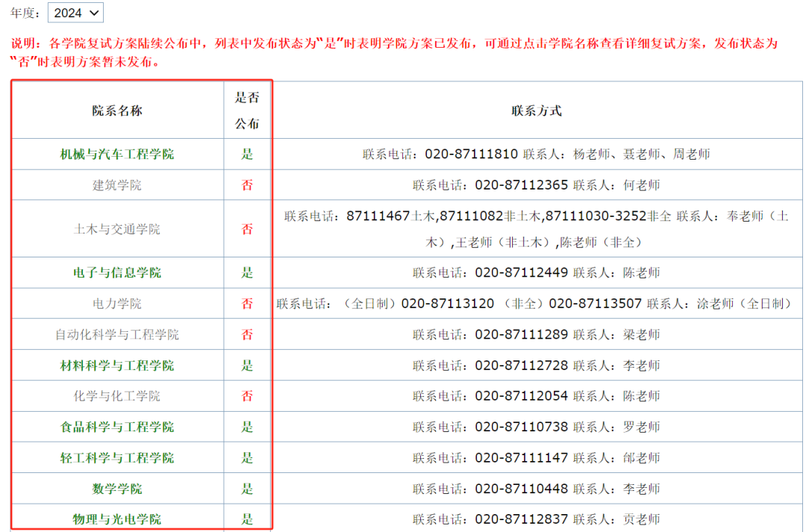Image resolution: width=806 pixels, height=532 pixels.
Task: Click the red 说明 notice text
Action: pos(394,52)
